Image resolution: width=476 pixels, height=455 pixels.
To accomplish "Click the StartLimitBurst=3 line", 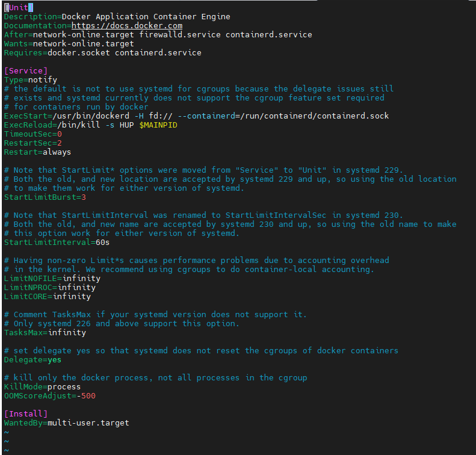I will point(45,197).
